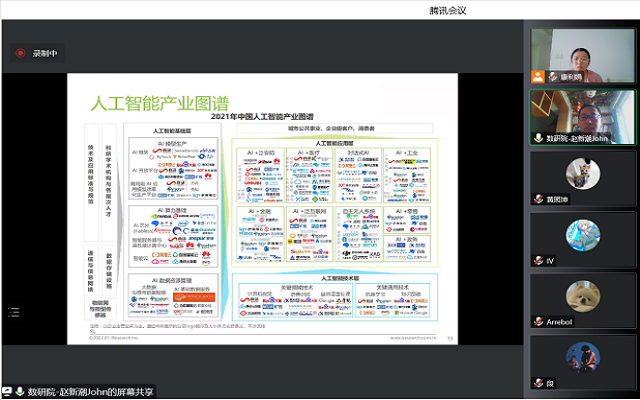Image resolution: width=640 pixels, height=400 pixels.
Task: Click the cat avatar of the third participant
Action: click(583, 174)
